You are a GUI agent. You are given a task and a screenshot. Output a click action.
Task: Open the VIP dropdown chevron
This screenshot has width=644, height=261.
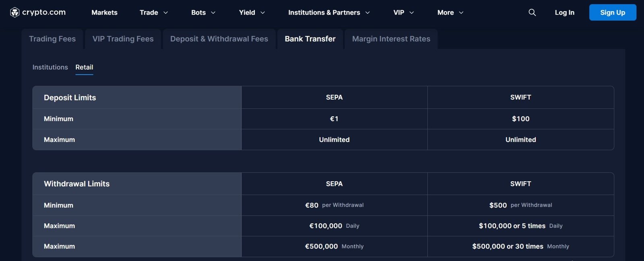pos(412,13)
